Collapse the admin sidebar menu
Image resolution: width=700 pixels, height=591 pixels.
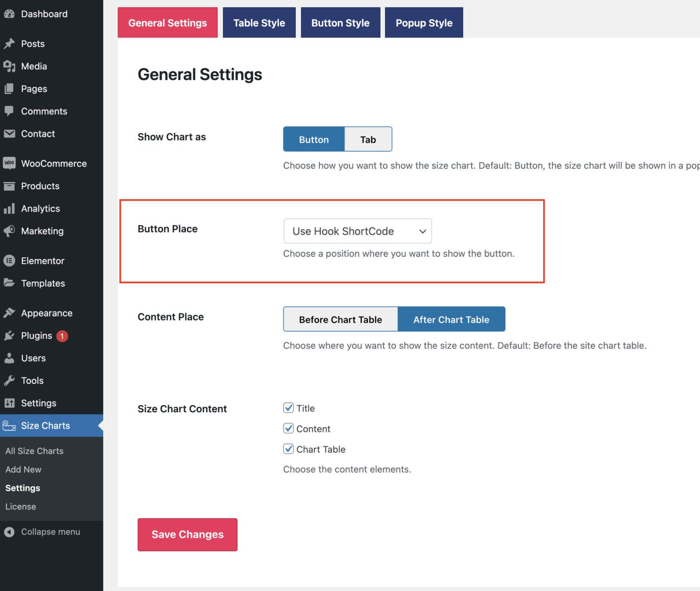(50, 532)
